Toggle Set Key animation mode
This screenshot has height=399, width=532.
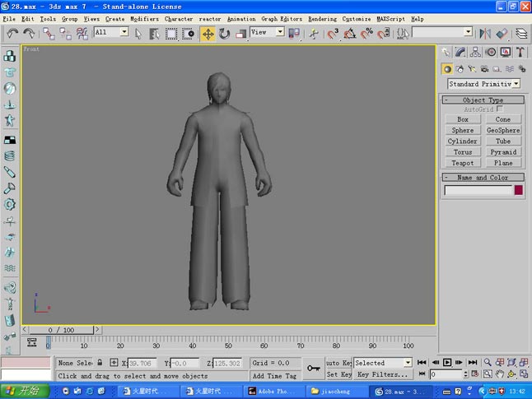click(x=338, y=374)
